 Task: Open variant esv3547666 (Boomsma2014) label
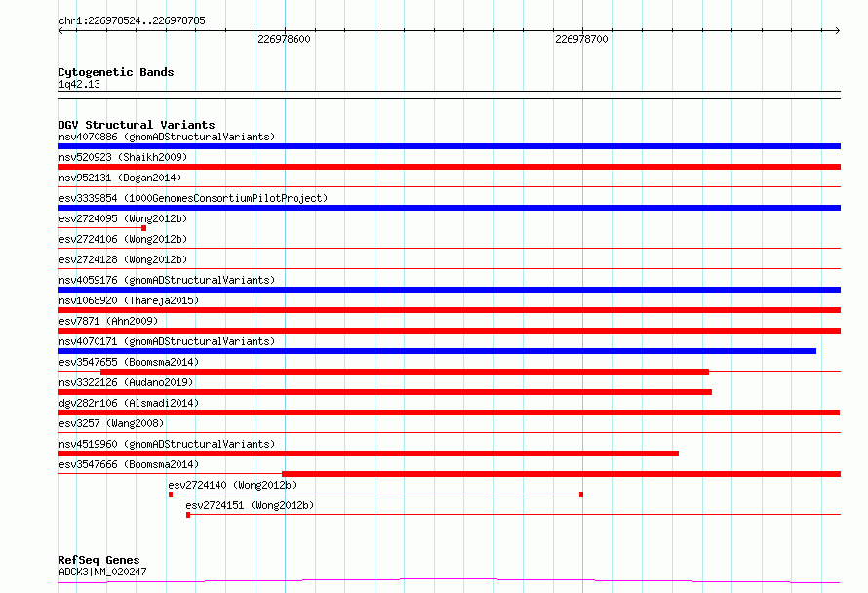pos(129,464)
